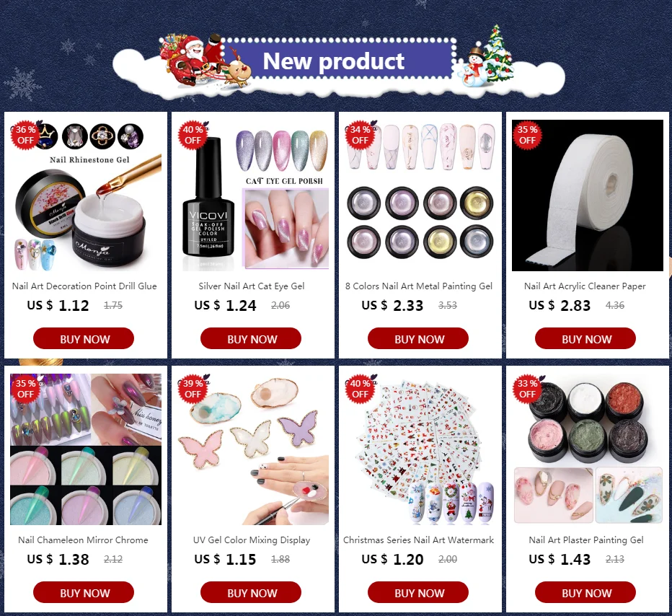Click the 39% OFF badge on Mixing Display
This screenshot has height=616, width=672.
click(x=193, y=389)
